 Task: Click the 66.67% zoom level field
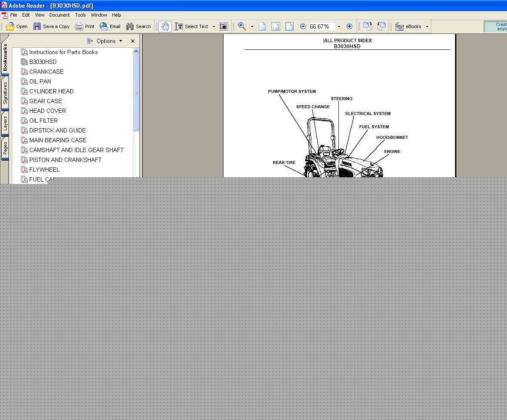point(321,26)
